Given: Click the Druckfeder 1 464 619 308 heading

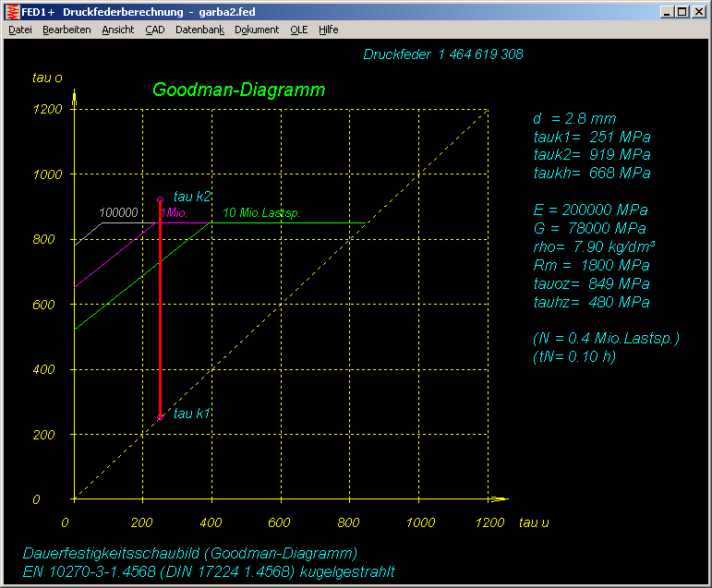Looking at the screenshot, I should coord(443,54).
